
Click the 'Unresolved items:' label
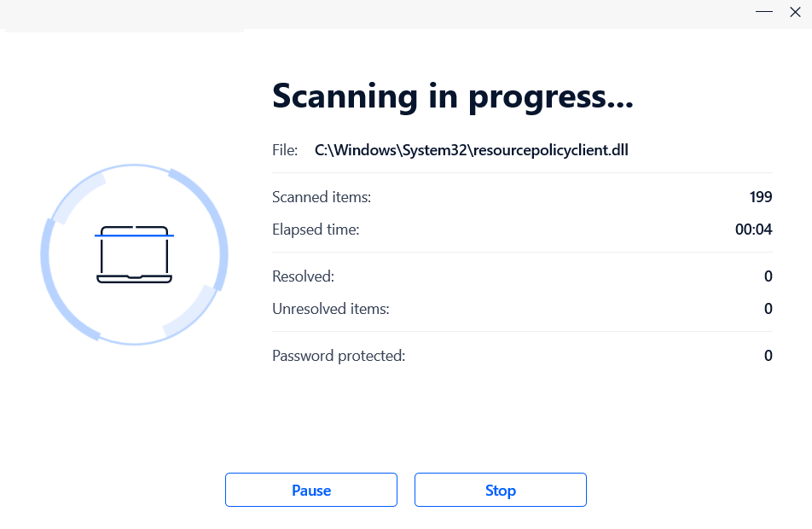click(330, 309)
